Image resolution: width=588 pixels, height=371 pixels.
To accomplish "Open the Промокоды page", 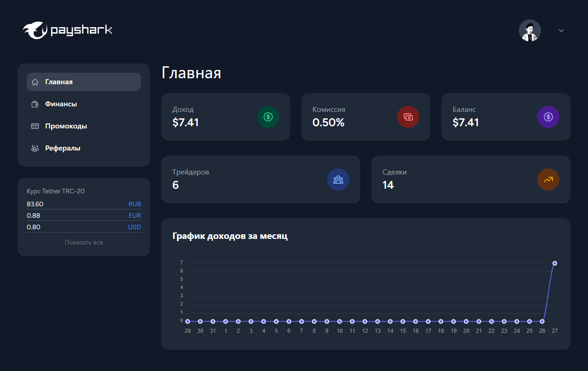I will coord(66,126).
